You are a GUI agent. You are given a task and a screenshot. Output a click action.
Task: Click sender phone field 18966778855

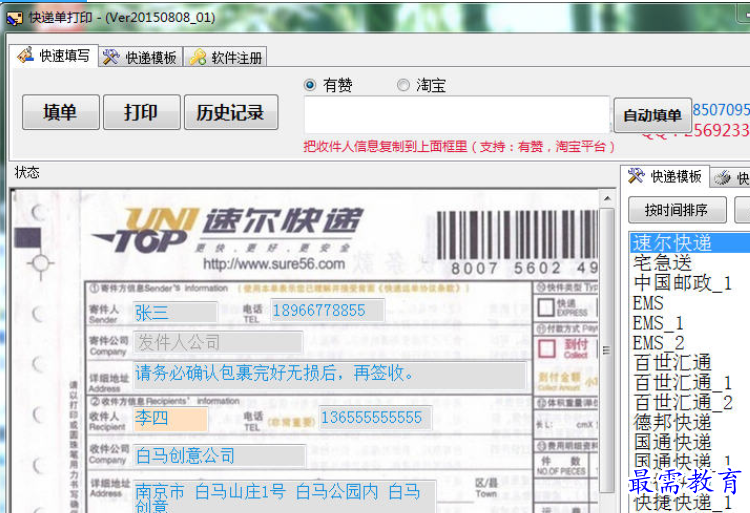327,311
